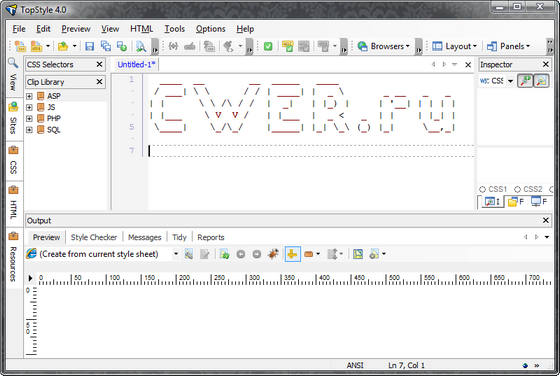Viewport: 560px width, 376px height.
Task: Click the Save file toolbar icon
Action: click(89, 46)
